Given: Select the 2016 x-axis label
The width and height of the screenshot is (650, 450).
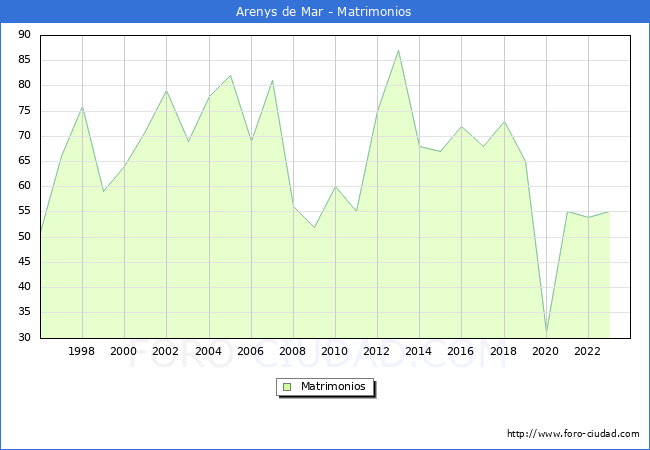Looking at the screenshot, I should coord(461,351).
